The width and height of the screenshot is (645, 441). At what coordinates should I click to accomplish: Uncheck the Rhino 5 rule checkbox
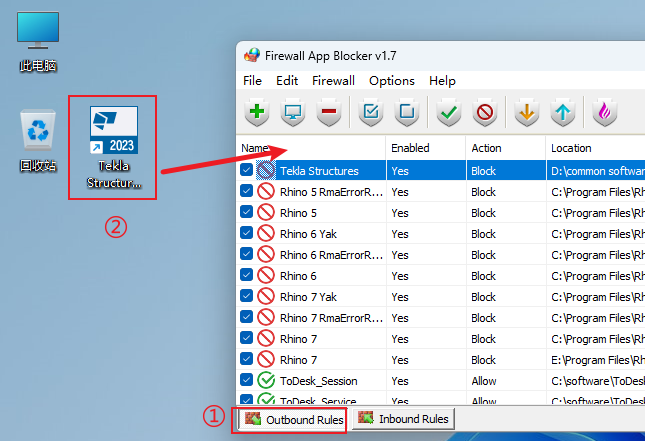coord(246,211)
